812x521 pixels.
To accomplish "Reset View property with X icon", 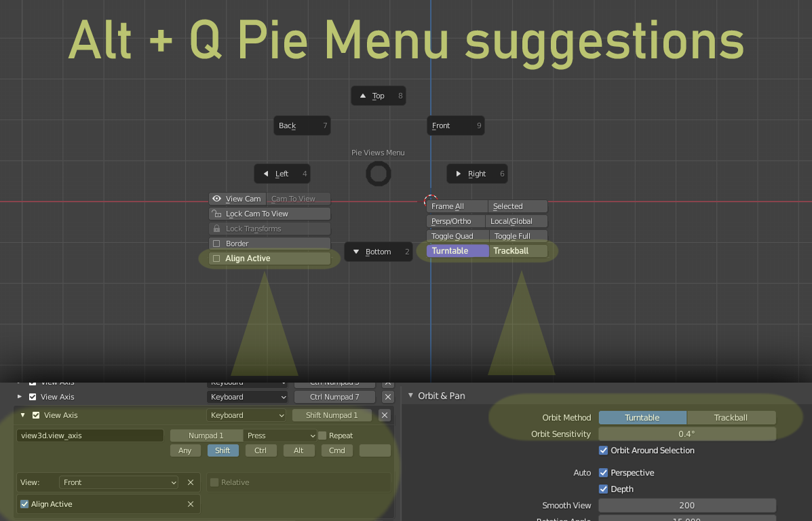I will [191, 482].
